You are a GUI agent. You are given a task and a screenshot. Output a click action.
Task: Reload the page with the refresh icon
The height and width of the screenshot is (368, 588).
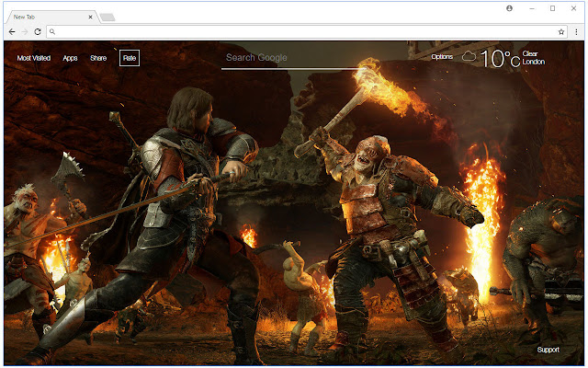pos(38,32)
